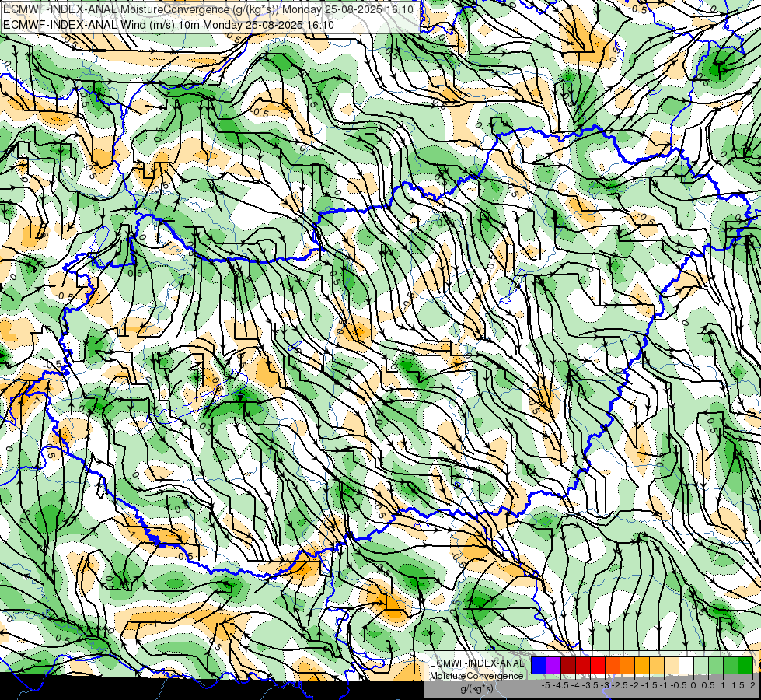Click the g/(kg*s) unit label

477,689
